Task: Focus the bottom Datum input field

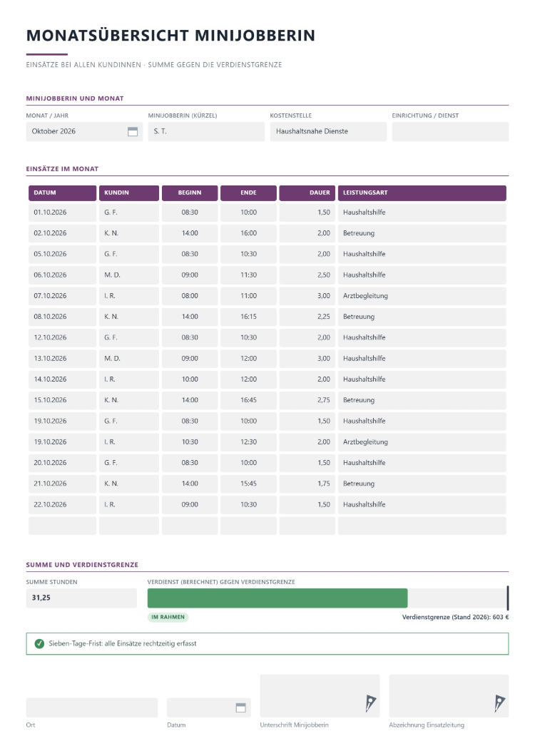Action: [209, 708]
